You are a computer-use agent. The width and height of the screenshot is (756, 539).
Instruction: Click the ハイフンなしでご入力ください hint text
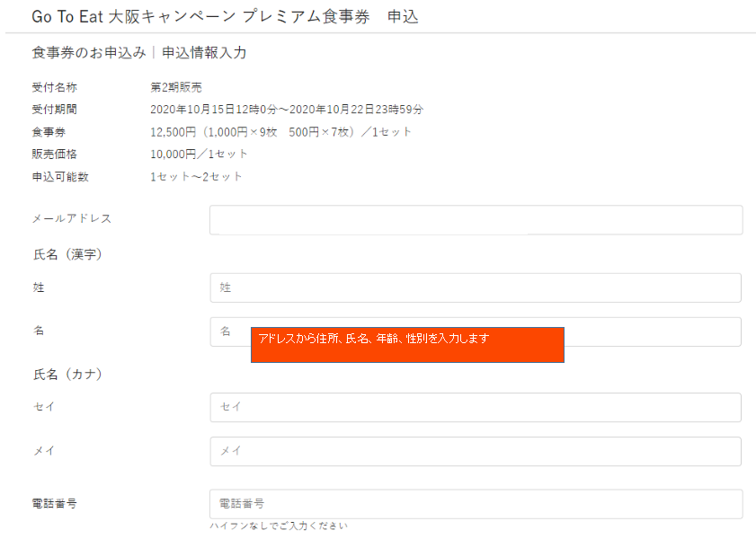(279, 526)
